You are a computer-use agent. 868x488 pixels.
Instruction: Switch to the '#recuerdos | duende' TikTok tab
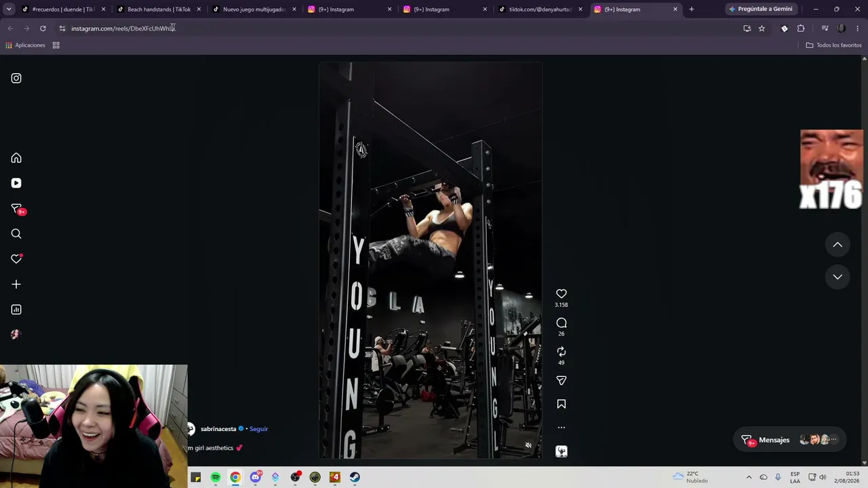point(63,9)
